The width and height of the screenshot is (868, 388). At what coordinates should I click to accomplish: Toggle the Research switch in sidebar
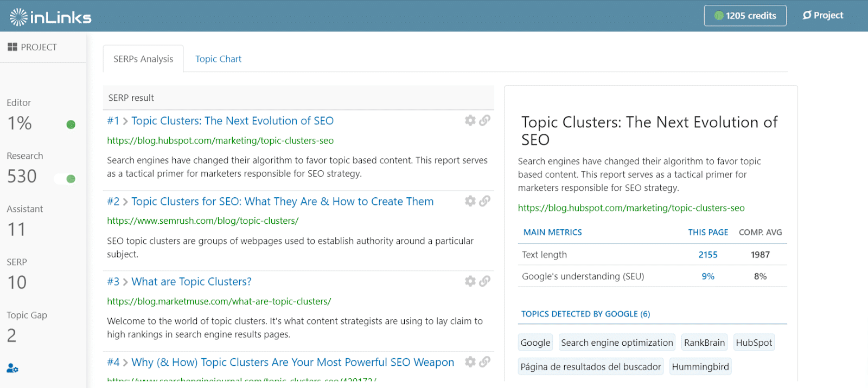pos(65,179)
